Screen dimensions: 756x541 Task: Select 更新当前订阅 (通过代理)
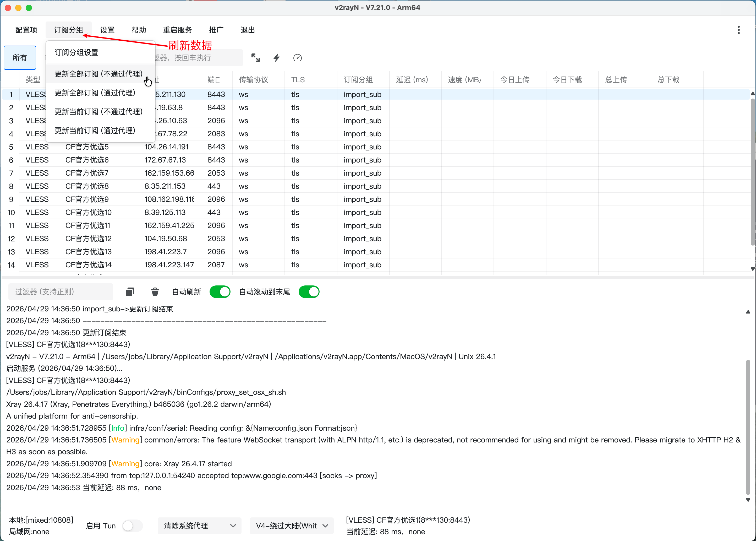tap(101, 131)
